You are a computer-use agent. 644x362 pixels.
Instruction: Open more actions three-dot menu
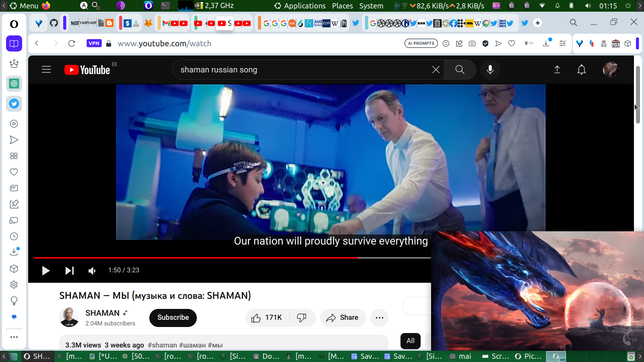pyautogui.click(x=379, y=318)
